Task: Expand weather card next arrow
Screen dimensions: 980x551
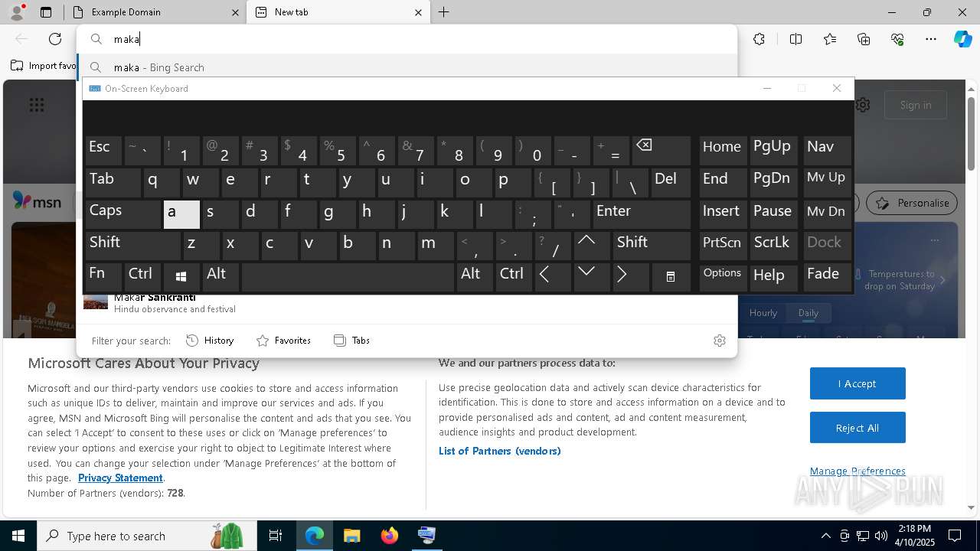Action: [x=942, y=280]
